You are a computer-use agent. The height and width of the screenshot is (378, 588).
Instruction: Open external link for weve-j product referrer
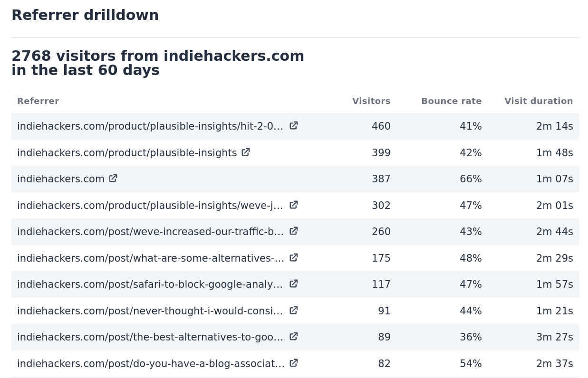point(293,205)
